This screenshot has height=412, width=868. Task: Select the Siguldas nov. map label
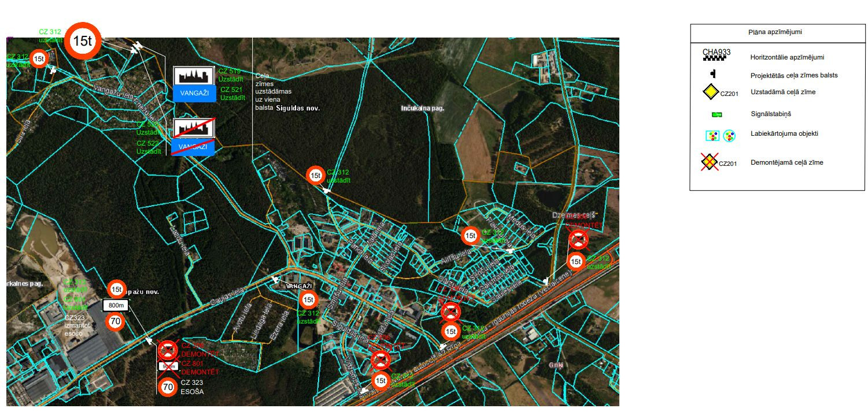pyautogui.click(x=298, y=108)
